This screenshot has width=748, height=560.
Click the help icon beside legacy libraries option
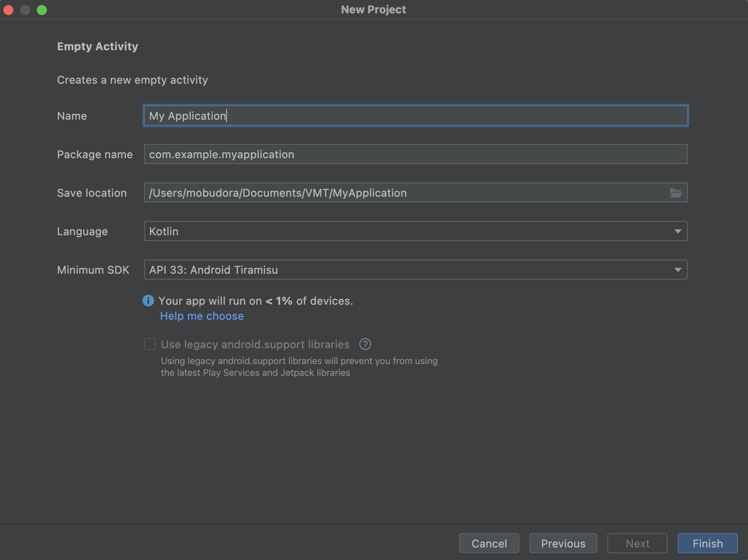(x=364, y=344)
